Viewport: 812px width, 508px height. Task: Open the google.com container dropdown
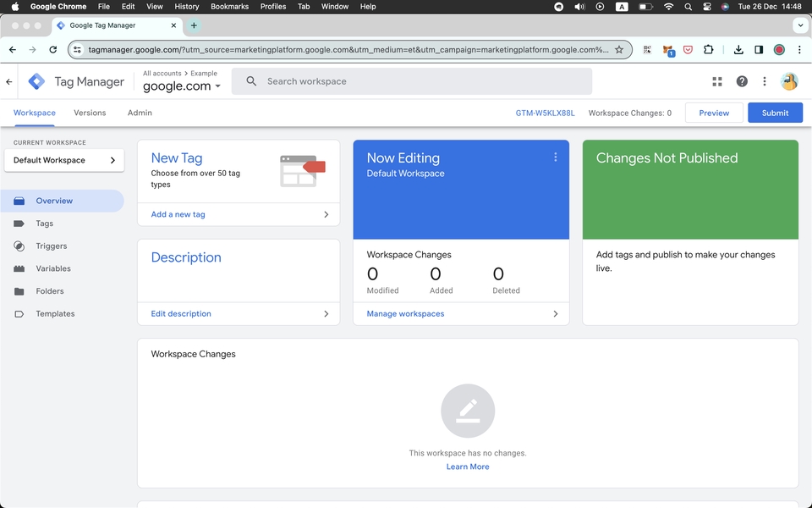(182, 86)
